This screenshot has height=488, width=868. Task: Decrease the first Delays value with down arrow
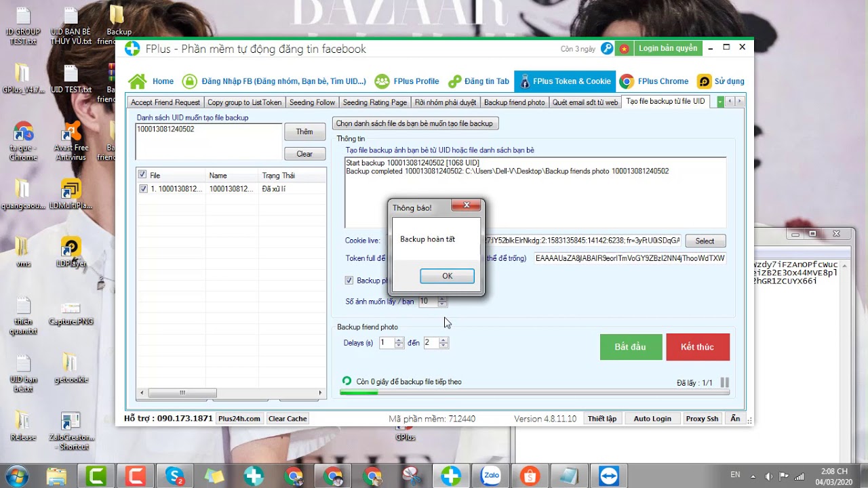pyautogui.click(x=399, y=346)
